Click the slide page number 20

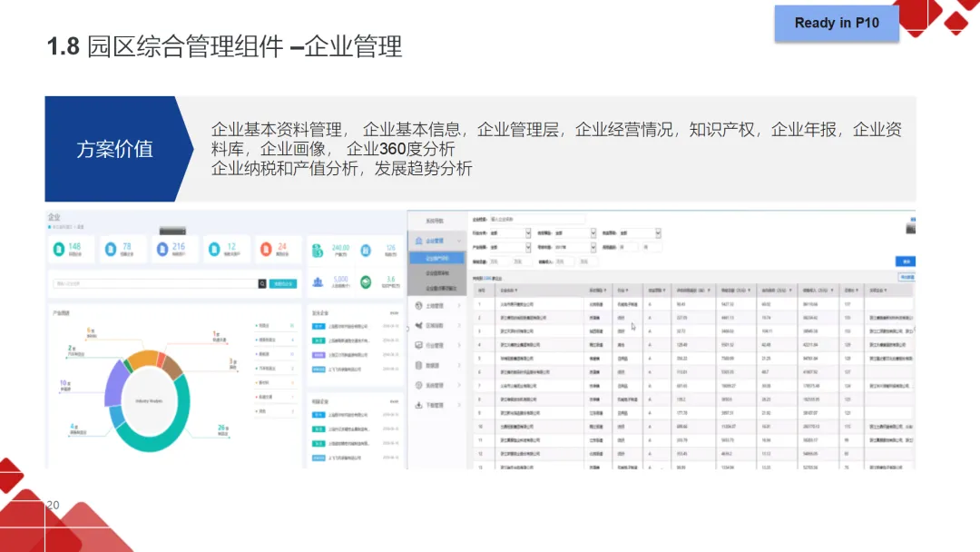[x=54, y=505]
